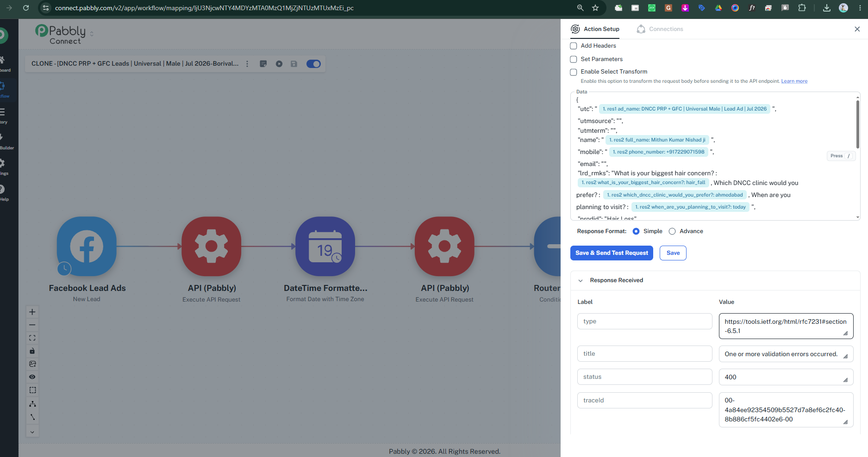The height and width of the screenshot is (457, 868).
Task: Click the Pabbly Connect logo
Action: [x=61, y=34]
